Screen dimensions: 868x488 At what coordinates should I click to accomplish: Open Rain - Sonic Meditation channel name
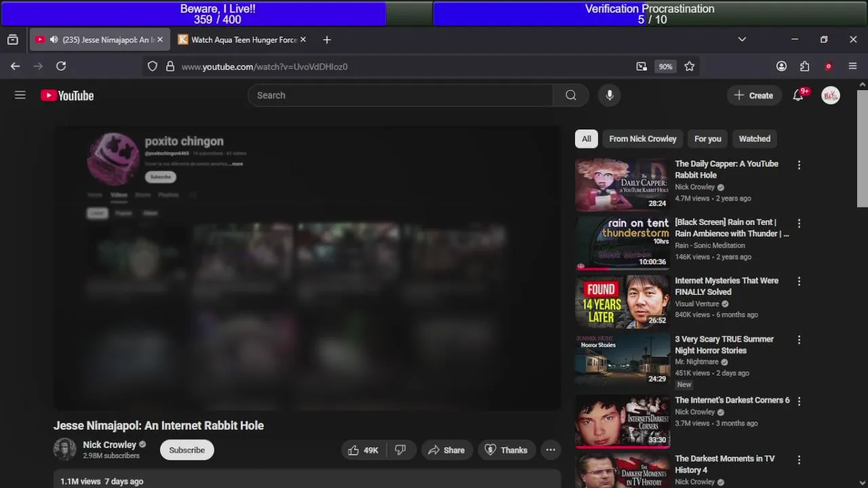coord(710,245)
